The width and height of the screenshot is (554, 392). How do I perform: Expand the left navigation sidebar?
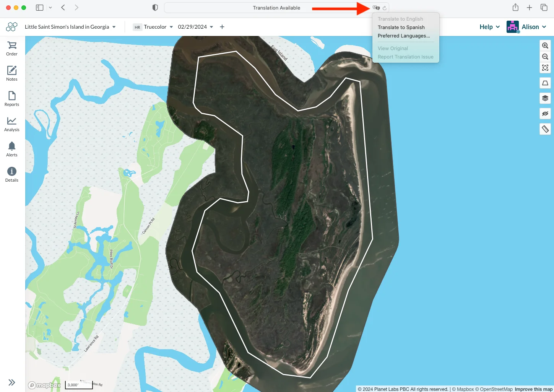pos(12,382)
